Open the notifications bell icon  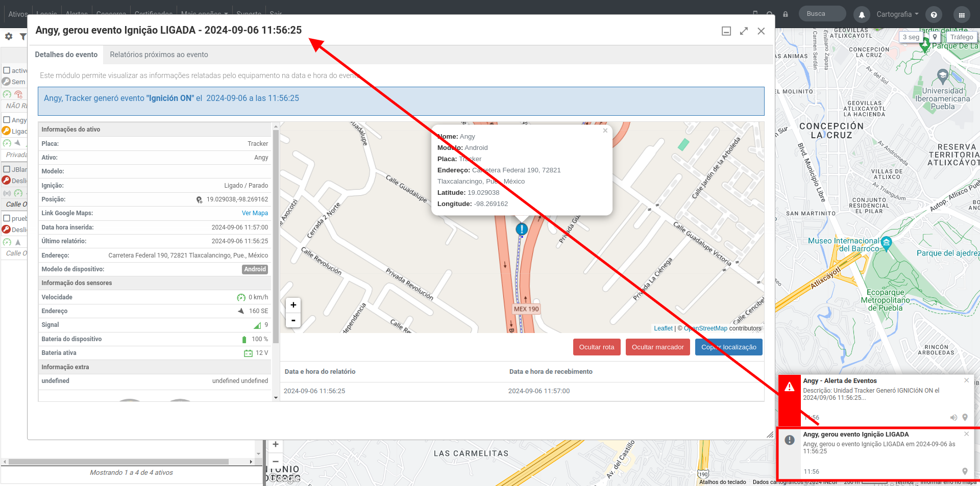(x=862, y=14)
